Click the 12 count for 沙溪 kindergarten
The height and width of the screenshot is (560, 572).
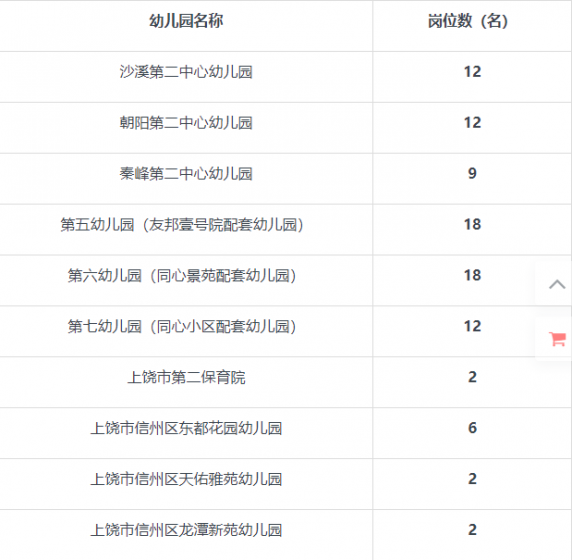click(x=472, y=72)
